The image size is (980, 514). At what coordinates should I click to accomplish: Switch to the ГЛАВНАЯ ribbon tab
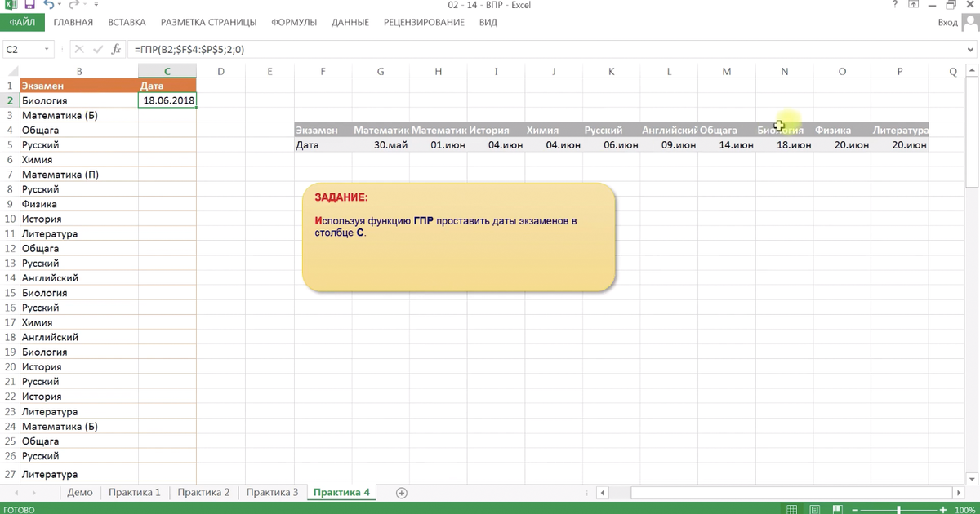click(x=73, y=23)
